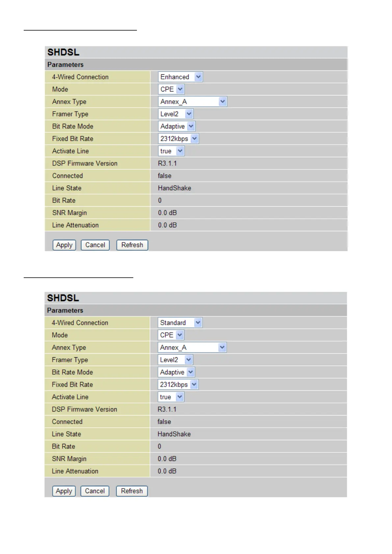Open the 4-Wired Connection dropdown showing Enhanced
Viewport: 392px width, 554px height.
(180, 77)
